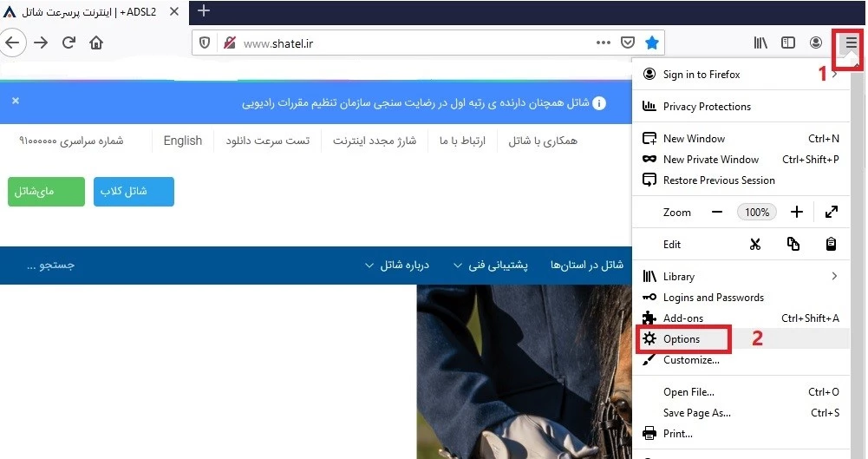Enter full screen mode from Zoom row
This screenshot has width=868, height=459.
coord(832,212)
